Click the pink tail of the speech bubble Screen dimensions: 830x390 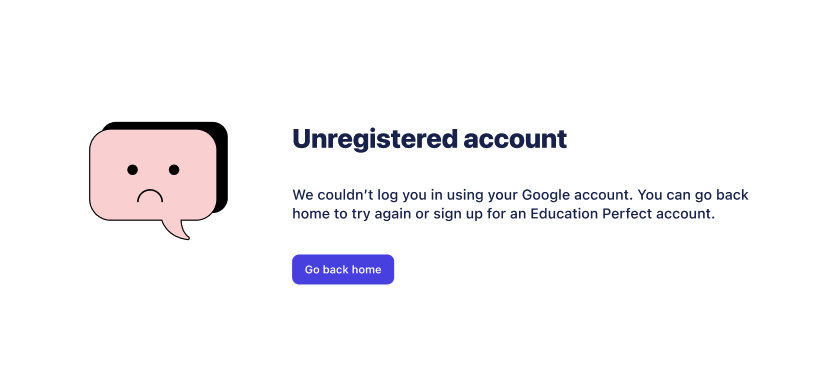[x=177, y=229]
